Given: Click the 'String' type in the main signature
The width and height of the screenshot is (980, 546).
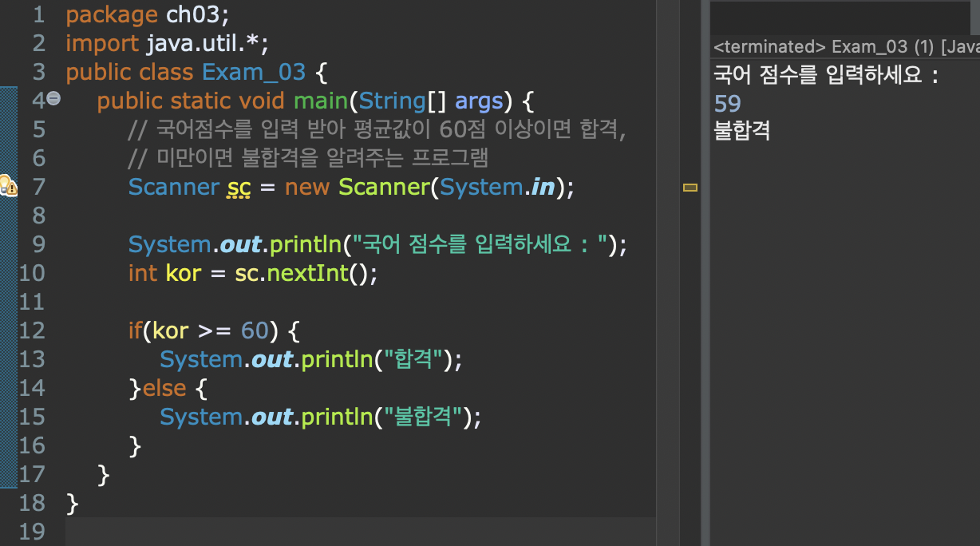Looking at the screenshot, I should pyautogui.click(x=393, y=101).
